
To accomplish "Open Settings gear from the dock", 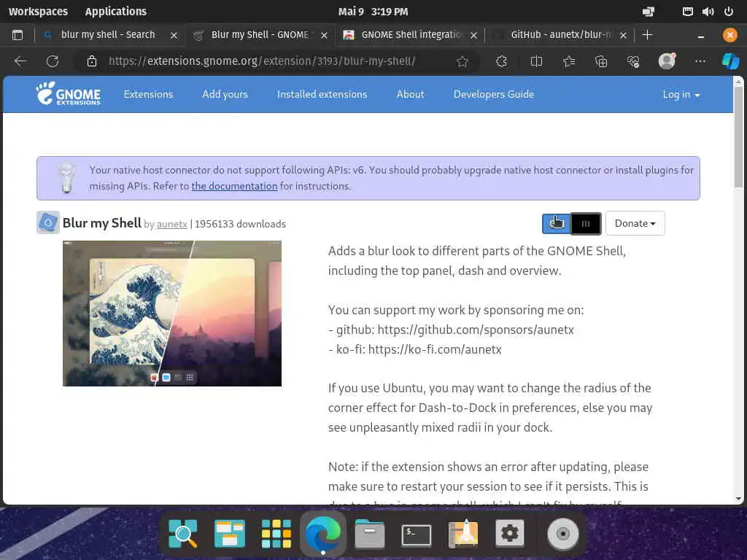I will [x=510, y=533].
